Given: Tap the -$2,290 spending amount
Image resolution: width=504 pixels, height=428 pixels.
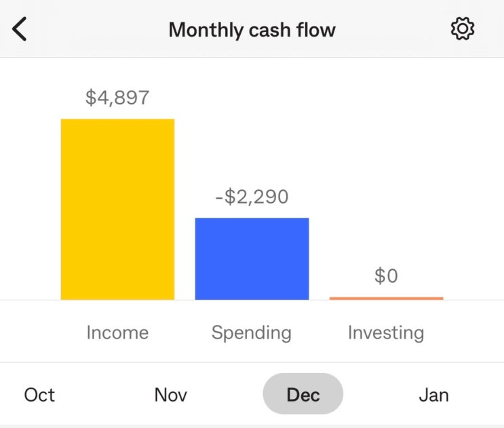Looking at the screenshot, I should pos(252,197).
